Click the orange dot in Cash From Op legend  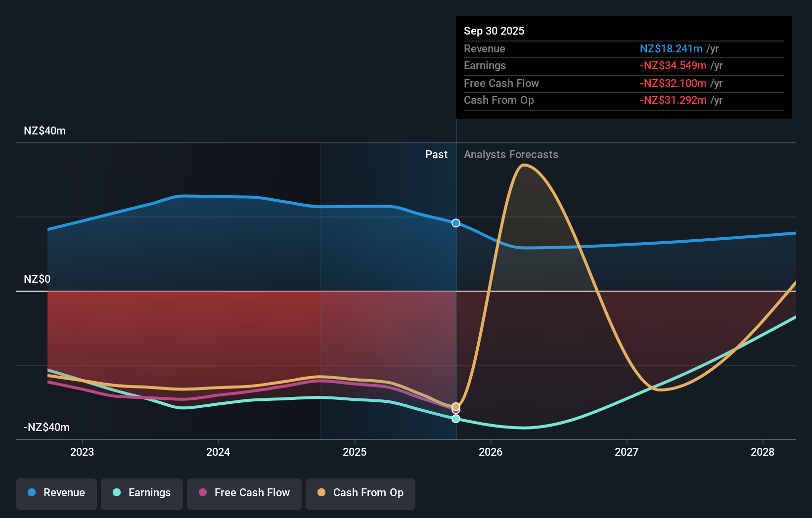[321, 492]
